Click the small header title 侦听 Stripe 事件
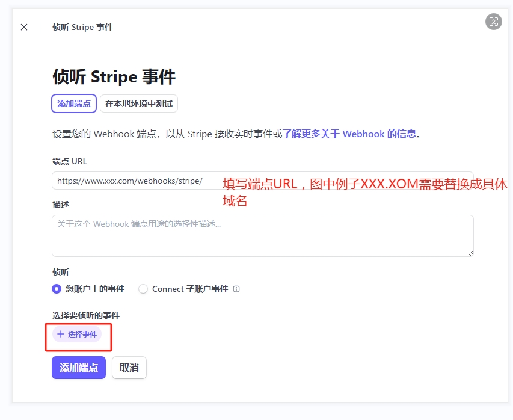The image size is (513, 420). click(82, 27)
